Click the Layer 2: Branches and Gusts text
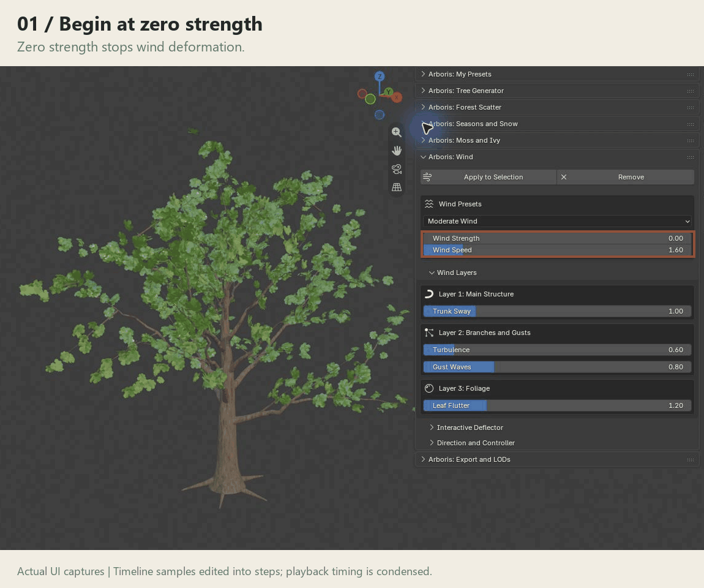The height and width of the screenshot is (588, 704). pyautogui.click(x=484, y=333)
